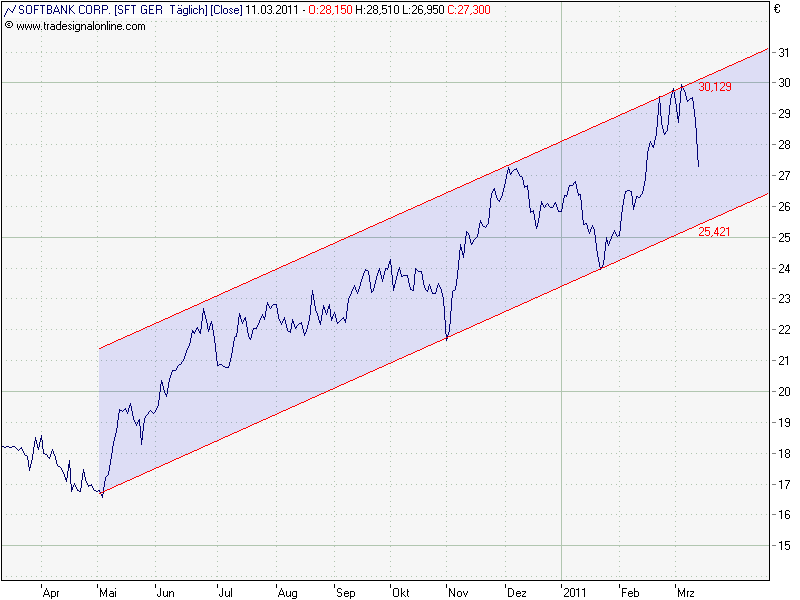This screenshot has height=600, width=800.
Task: Click the chart line icon before SOFTBANK CORP.
Action: (x=10, y=10)
